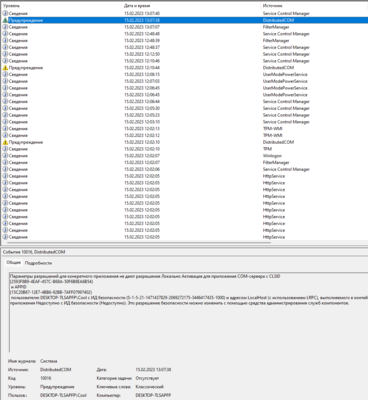Select the Общие tab
Viewport: 368px width, 400px height.
(x=13, y=263)
